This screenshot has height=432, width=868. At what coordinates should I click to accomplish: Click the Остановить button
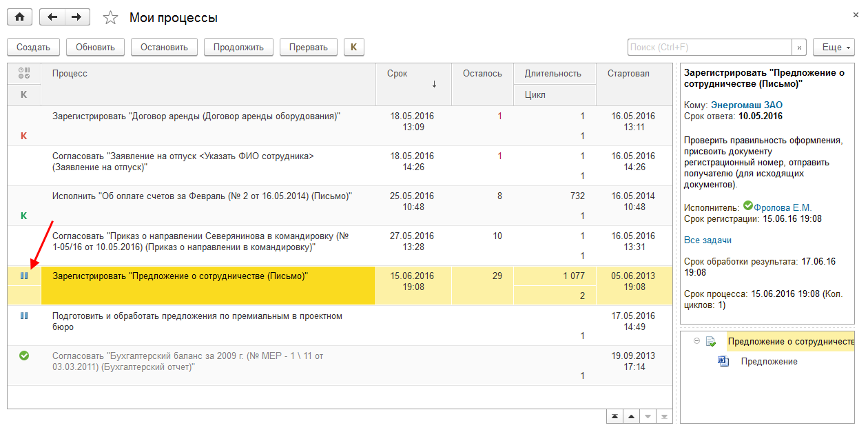click(164, 48)
